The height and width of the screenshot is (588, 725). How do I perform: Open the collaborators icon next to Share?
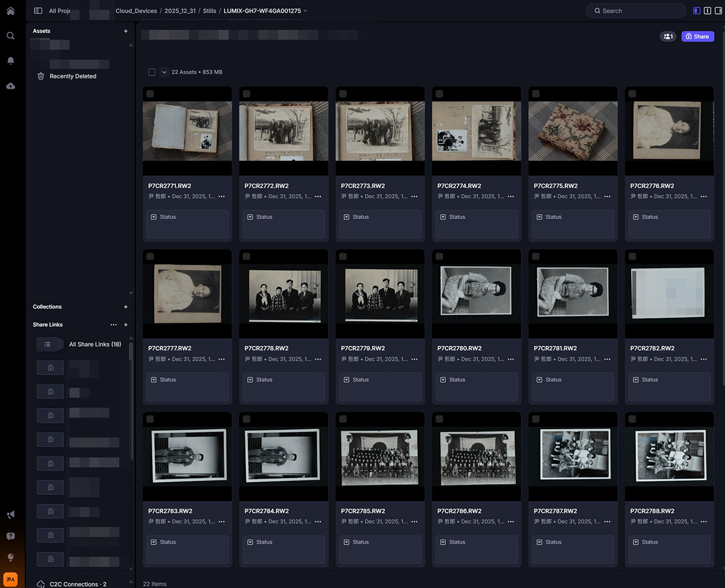coord(668,36)
